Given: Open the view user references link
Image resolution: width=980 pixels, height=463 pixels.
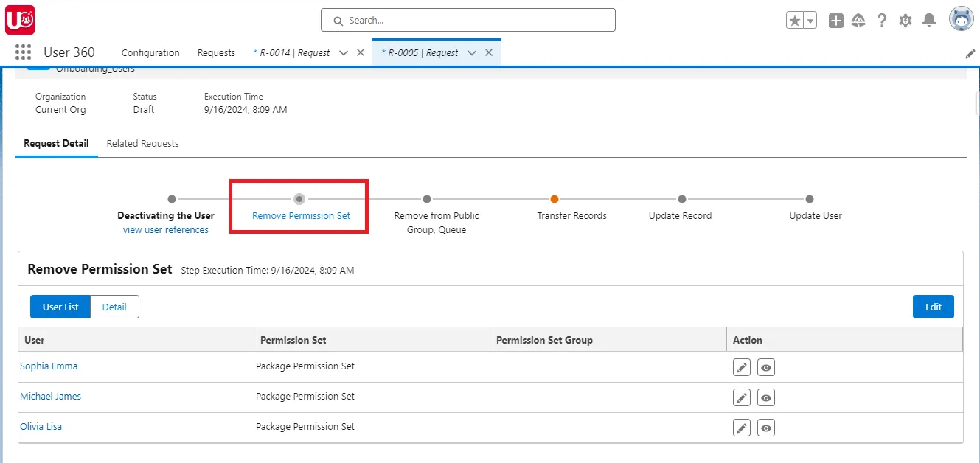Looking at the screenshot, I should [x=166, y=229].
